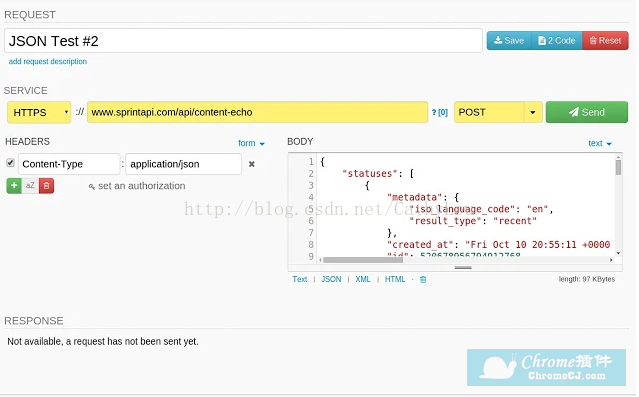Open the HTTPS scheme dropdown
Screen dimensions: 639x397
coord(39,112)
